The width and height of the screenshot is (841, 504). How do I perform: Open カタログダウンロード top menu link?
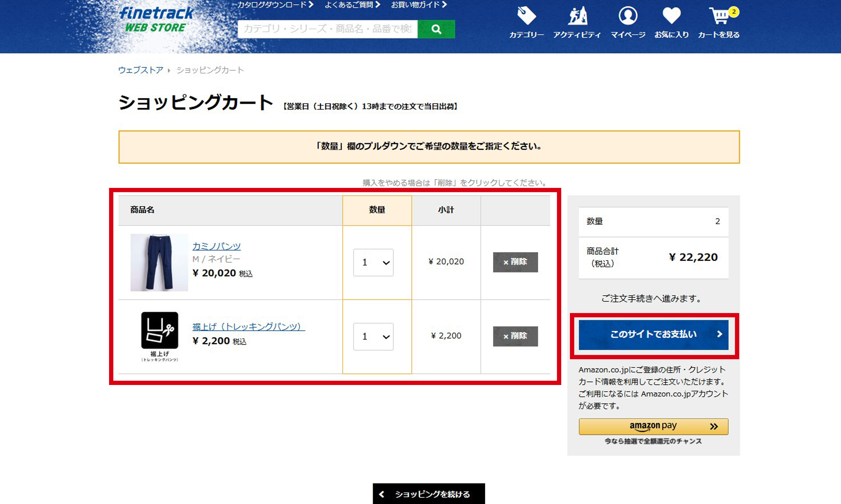click(x=275, y=5)
